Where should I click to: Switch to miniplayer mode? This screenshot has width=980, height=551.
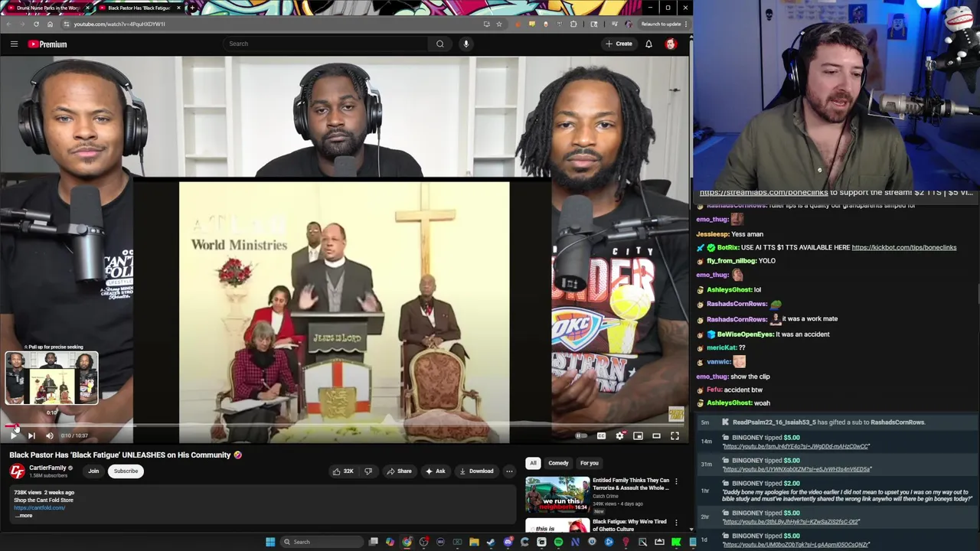point(638,435)
